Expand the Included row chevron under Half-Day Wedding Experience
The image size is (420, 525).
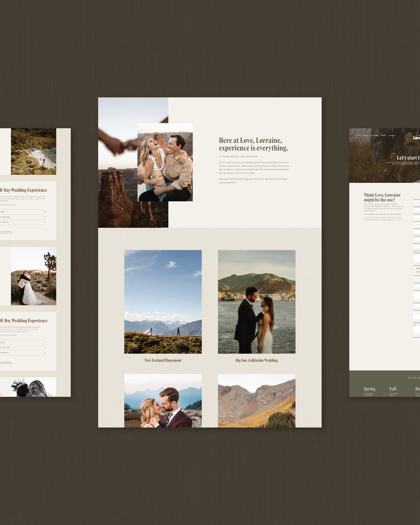pos(45,347)
